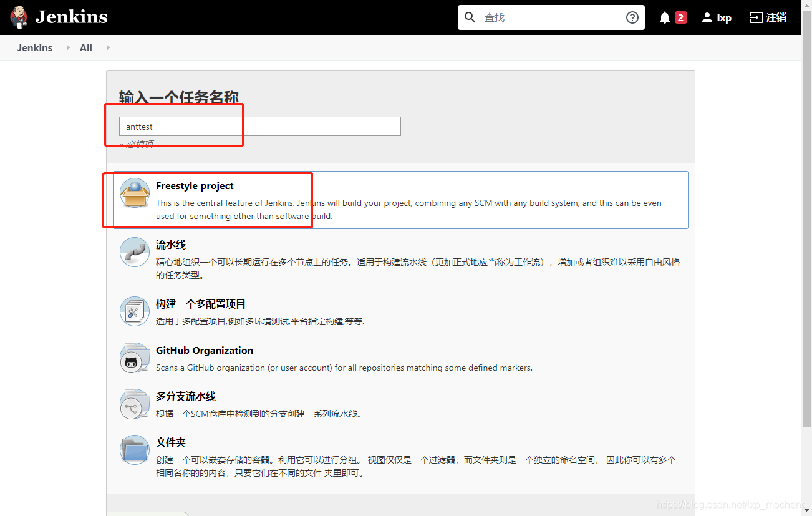Image resolution: width=812 pixels, height=516 pixels.
Task: Click the 注销 logout link
Action: pyautogui.click(x=776, y=17)
